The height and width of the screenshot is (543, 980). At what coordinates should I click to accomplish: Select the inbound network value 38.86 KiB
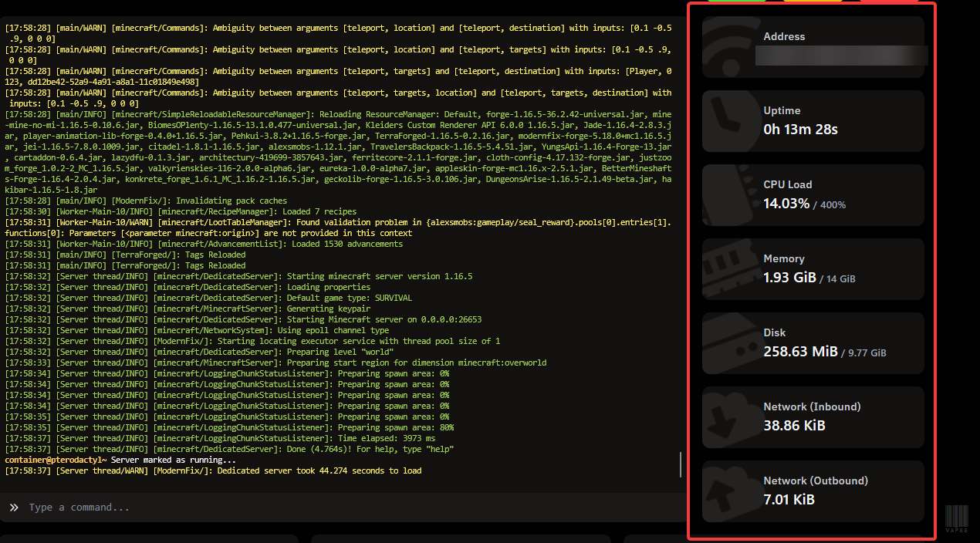[x=794, y=426]
